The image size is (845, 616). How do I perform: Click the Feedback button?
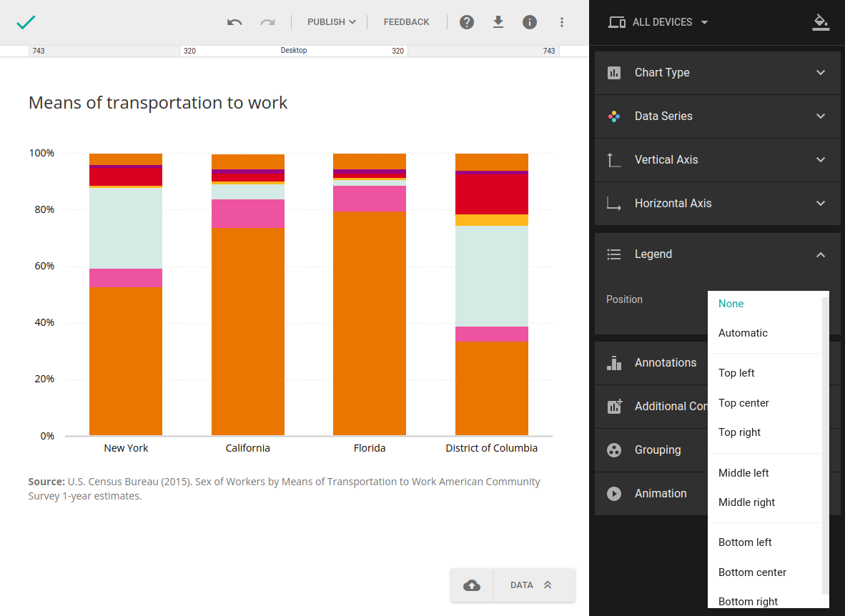point(406,22)
